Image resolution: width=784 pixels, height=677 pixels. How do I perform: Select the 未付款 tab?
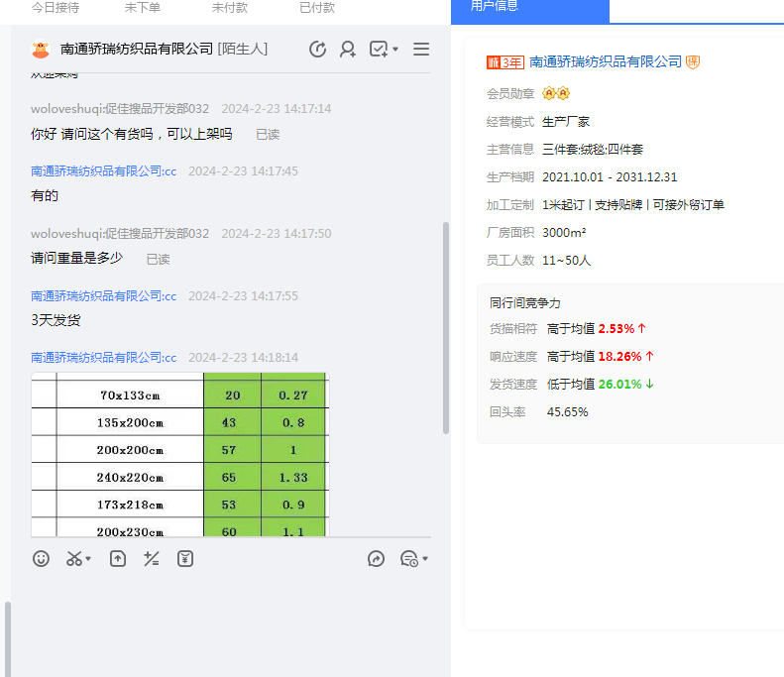click(x=230, y=8)
